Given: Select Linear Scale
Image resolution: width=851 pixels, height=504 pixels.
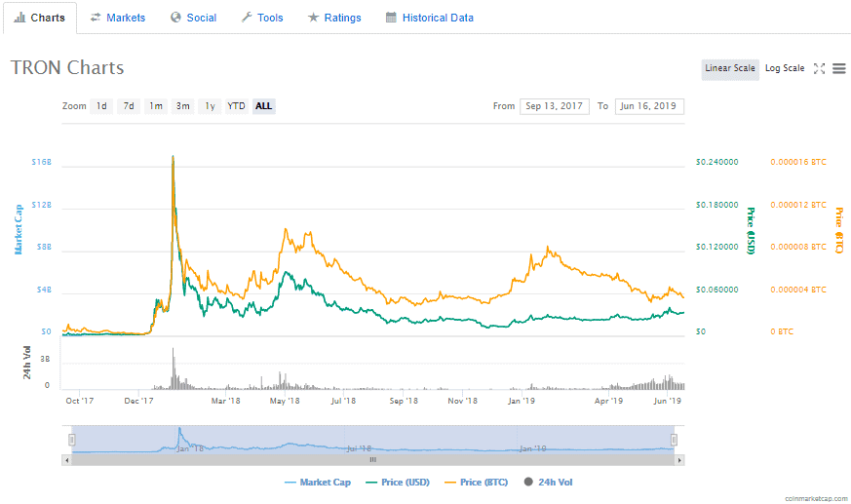Looking at the screenshot, I should [x=730, y=69].
